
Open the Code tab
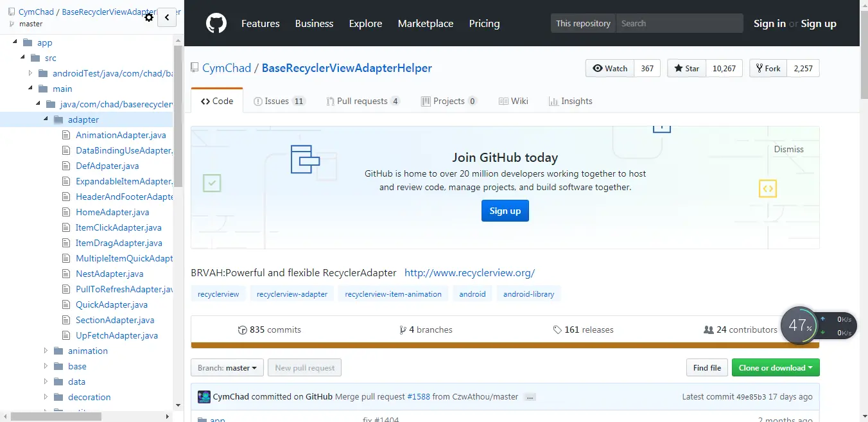click(217, 101)
